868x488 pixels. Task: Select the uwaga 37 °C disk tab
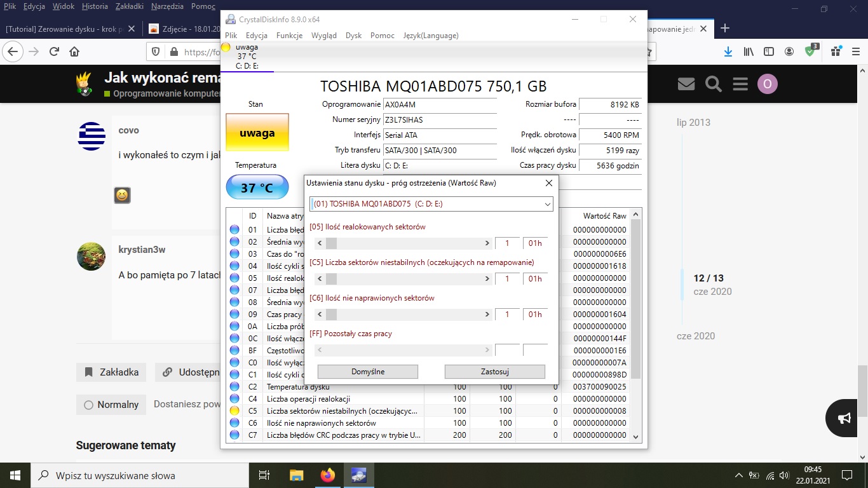[x=247, y=57]
